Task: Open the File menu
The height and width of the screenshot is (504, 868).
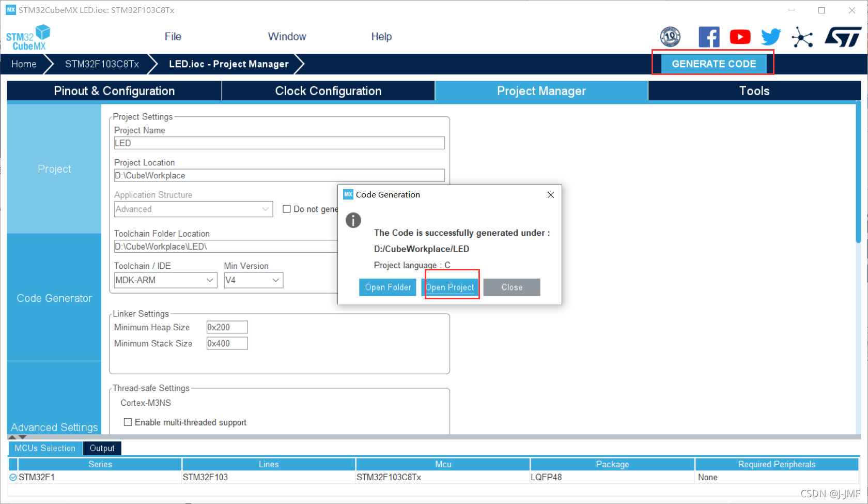Action: click(x=173, y=37)
